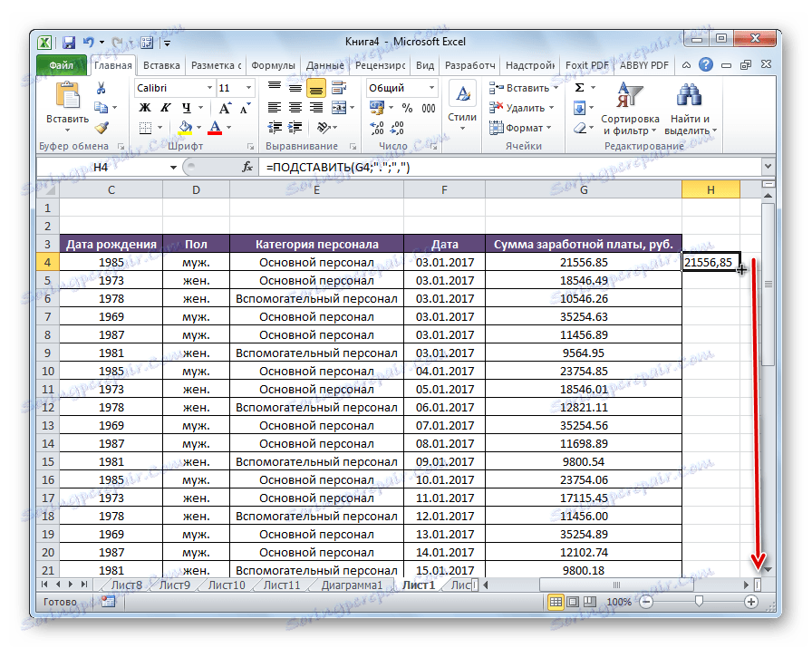Click Вставить cells button in Ячейки group
The height and width of the screenshot is (648, 812).
pos(523,88)
